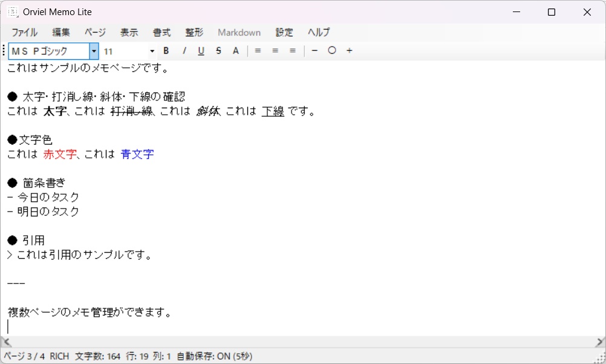
Task: Open the ページ menu
Action: 95,33
